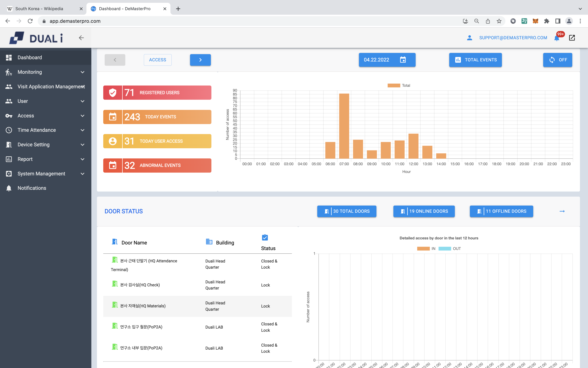The height and width of the screenshot is (368, 588).
Task: Open the Chrome extensions puzzle icon
Action: coord(547,21)
